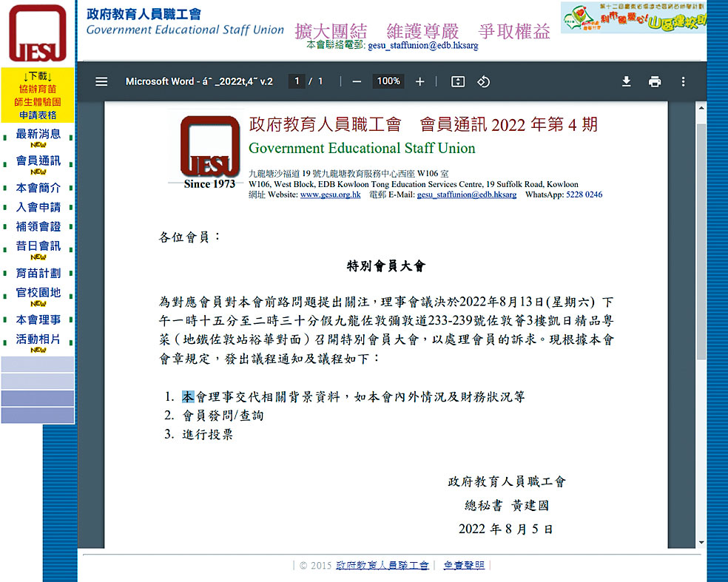Click the 各位會員 salutation
Viewport: 728px width, 582px height.
click(x=189, y=237)
